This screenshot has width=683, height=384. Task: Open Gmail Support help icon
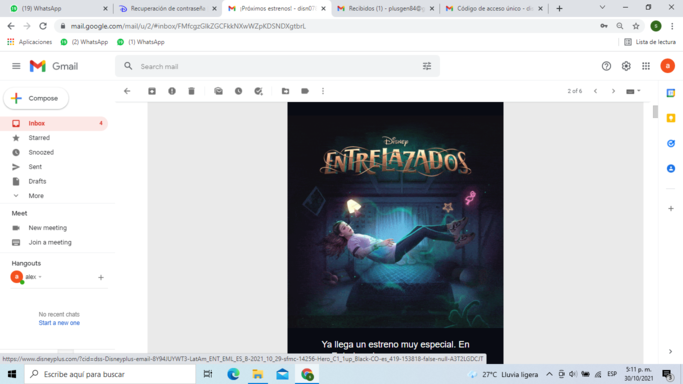pyautogui.click(x=606, y=66)
